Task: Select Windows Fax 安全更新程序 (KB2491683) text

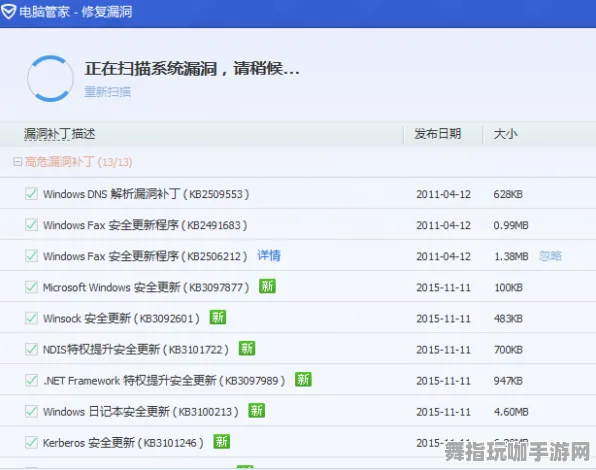Action: (145, 225)
